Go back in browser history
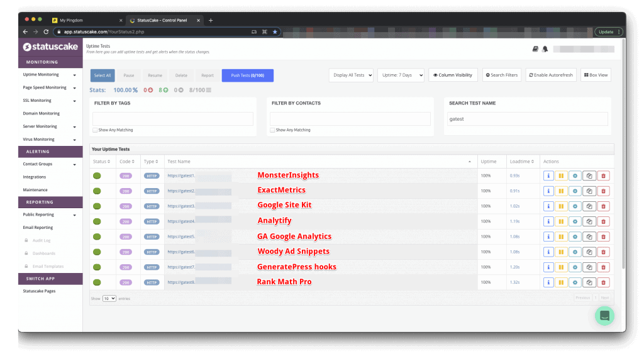The width and height of the screenshot is (644, 356). pyautogui.click(x=25, y=31)
